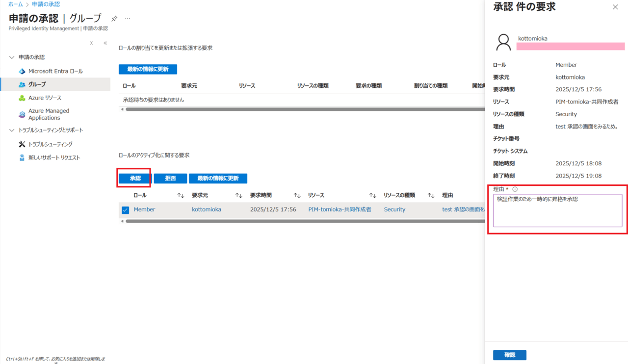
Task: Click into the 理由 justification text field
Action: (557, 210)
